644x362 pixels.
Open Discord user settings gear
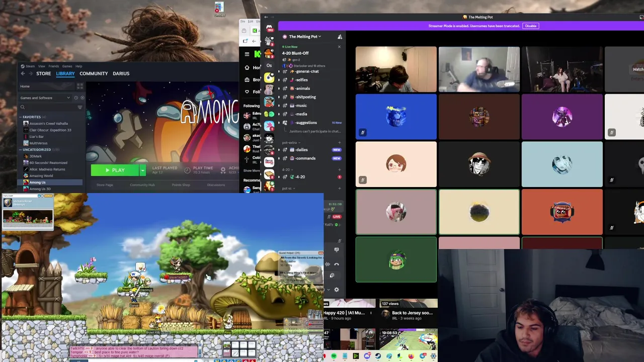coord(337,290)
